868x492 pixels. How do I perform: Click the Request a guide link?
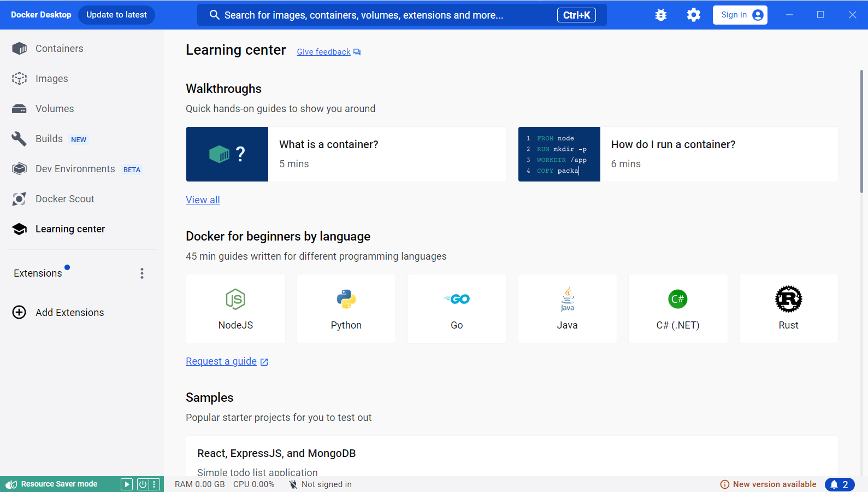pyautogui.click(x=227, y=361)
